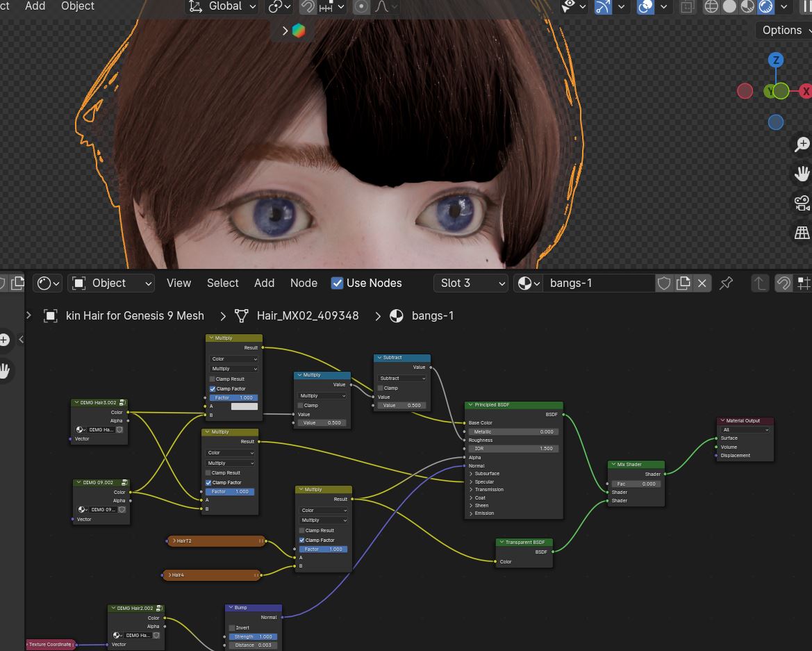Open the viewport Object menu
The height and width of the screenshot is (651, 812).
[x=78, y=6]
